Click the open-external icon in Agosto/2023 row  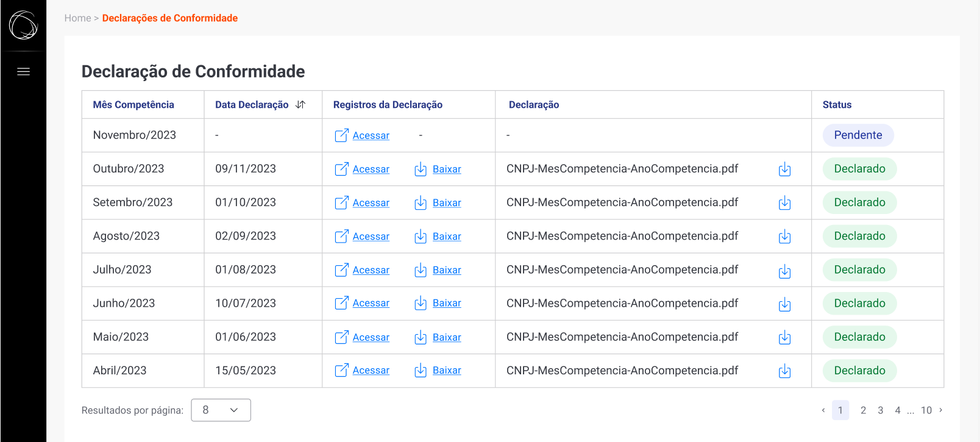[341, 236]
